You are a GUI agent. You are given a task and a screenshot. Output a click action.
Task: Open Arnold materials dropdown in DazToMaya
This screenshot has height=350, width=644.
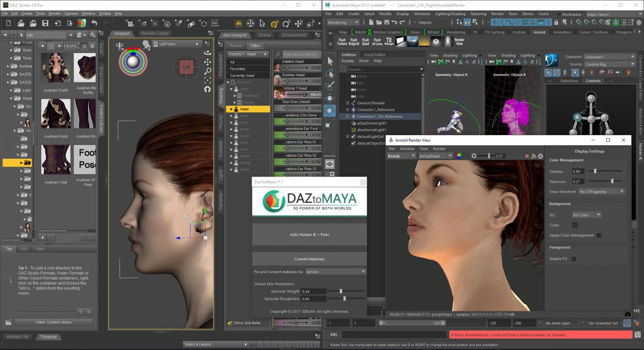click(336, 272)
